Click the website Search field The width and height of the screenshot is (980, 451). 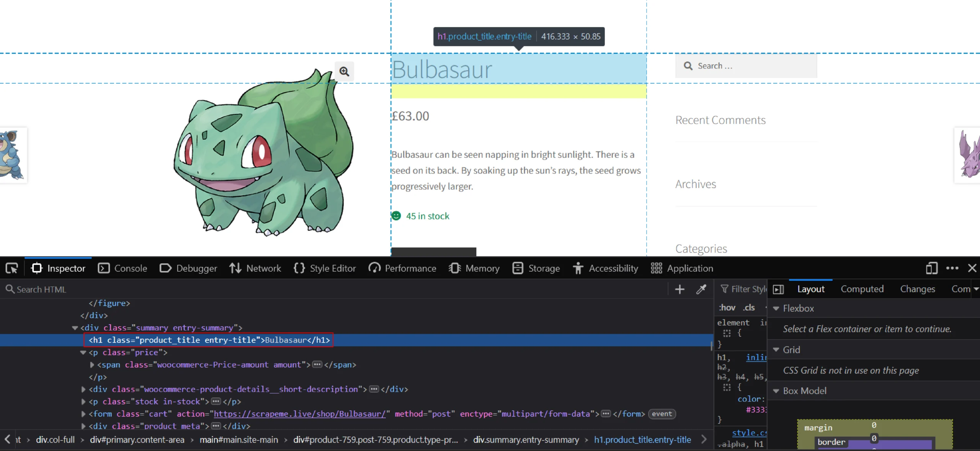(746, 66)
